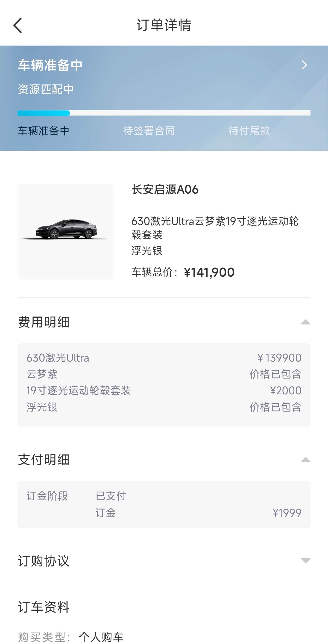
Task: Collapse the 支付明细 section
Action: pyautogui.click(x=305, y=460)
